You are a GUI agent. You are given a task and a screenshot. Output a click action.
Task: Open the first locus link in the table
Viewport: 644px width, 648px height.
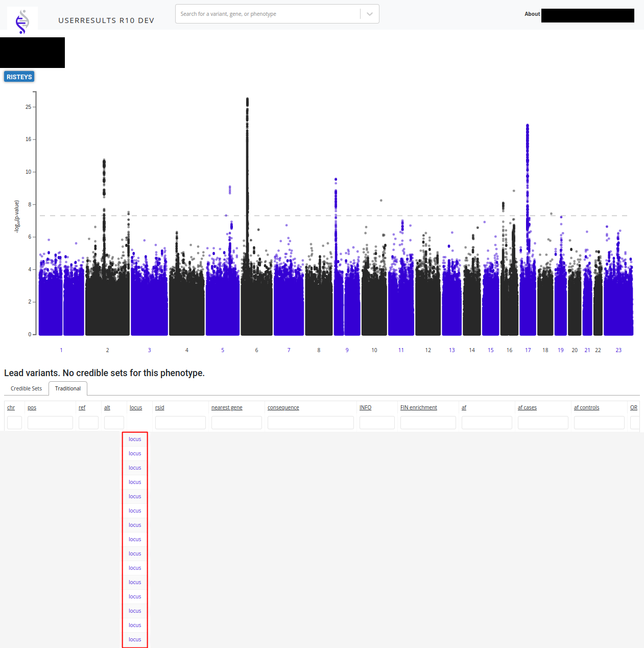(x=135, y=439)
